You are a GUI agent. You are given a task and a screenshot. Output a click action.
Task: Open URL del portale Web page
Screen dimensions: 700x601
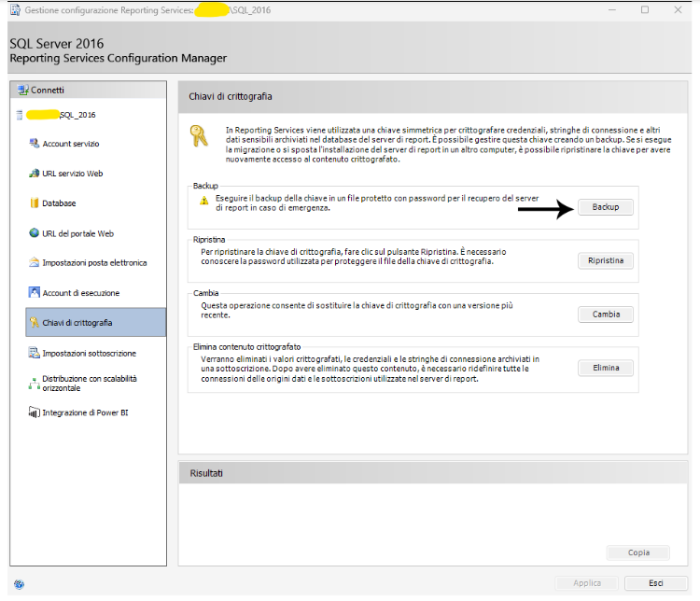tap(77, 233)
